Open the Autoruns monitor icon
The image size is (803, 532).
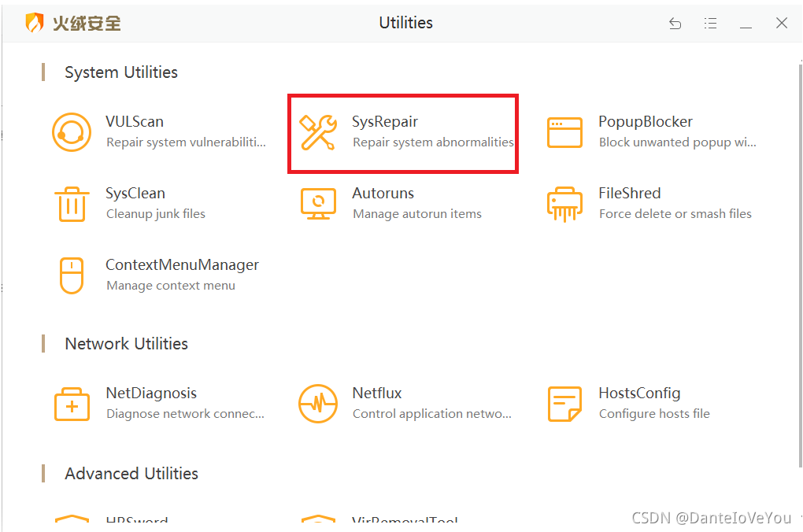point(318,204)
